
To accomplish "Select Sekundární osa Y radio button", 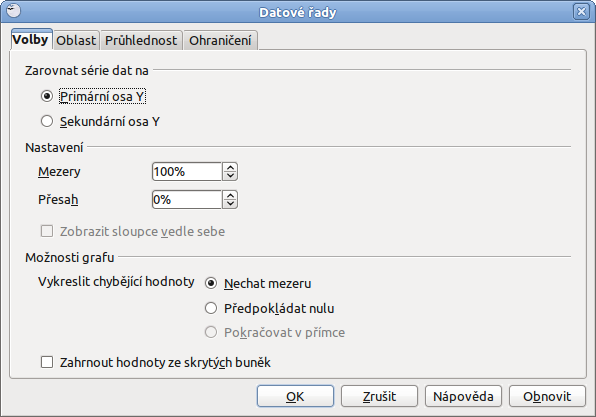I will pyautogui.click(x=47, y=121).
